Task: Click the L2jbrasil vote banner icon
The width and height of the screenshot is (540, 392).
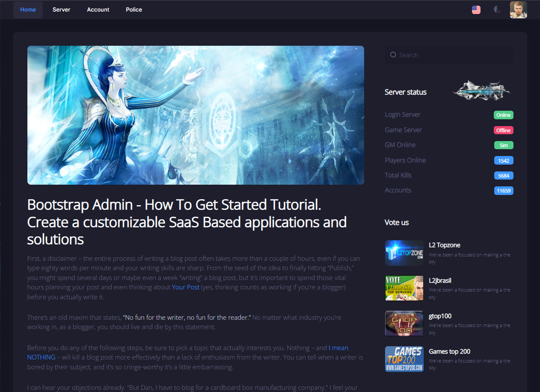Action: click(404, 288)
